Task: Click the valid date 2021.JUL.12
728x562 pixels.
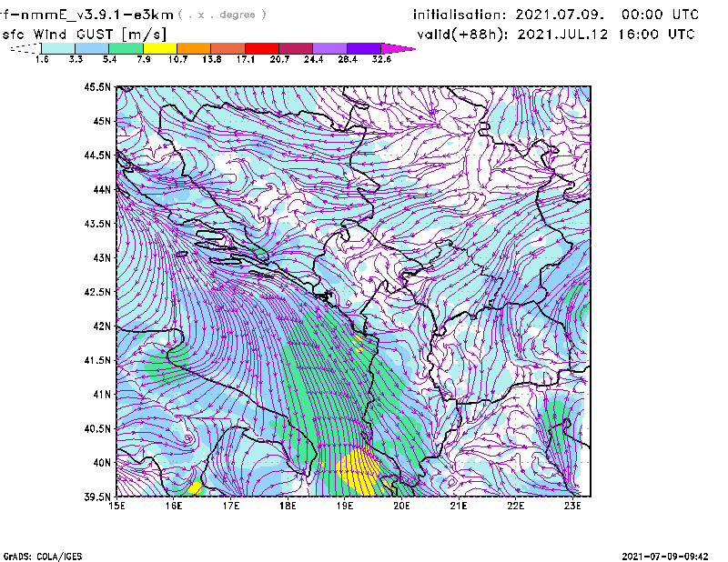Action: (562, 35)
